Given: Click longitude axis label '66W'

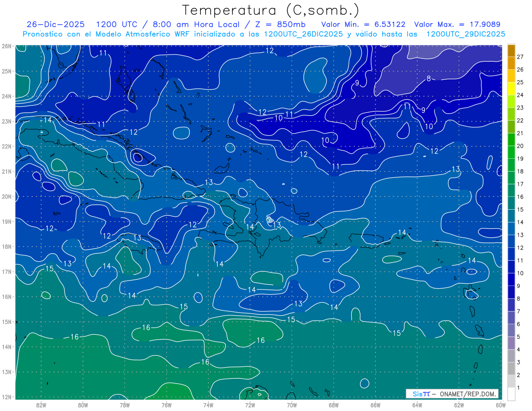Looking at the screenshot, I should tap(376, 405).
